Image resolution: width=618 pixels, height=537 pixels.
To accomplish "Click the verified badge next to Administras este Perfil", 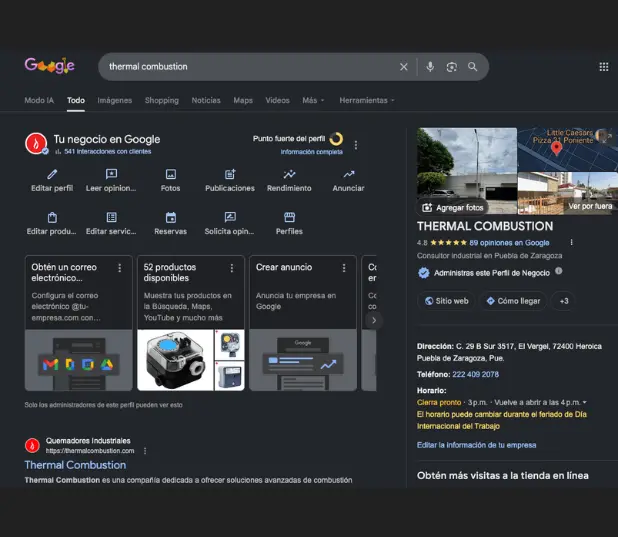I will (424, 273).
